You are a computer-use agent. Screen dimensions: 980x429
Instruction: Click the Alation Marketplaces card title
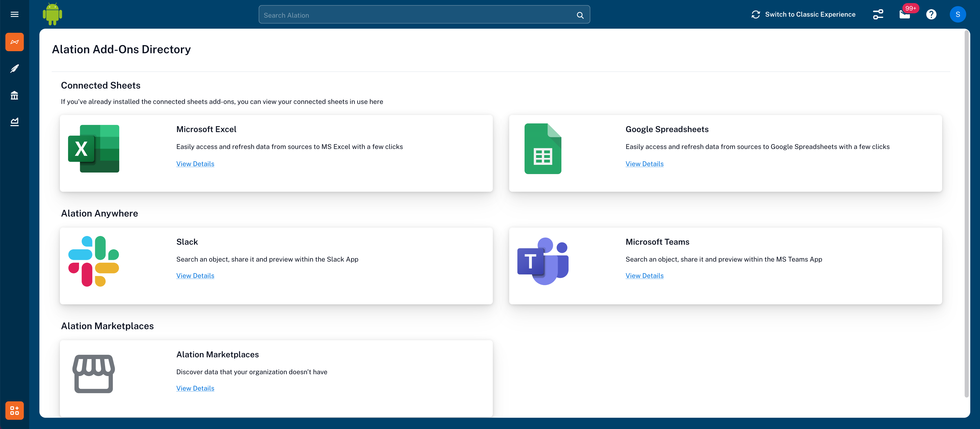click(217, 355)
